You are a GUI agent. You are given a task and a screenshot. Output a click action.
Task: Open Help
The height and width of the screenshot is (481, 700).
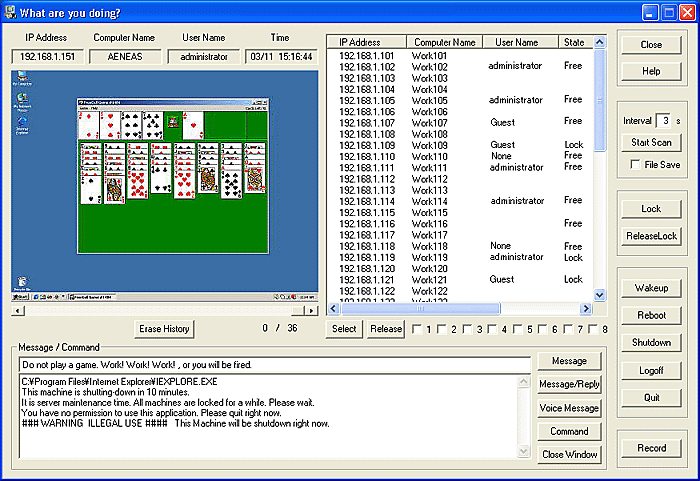[x=651, y=71]
